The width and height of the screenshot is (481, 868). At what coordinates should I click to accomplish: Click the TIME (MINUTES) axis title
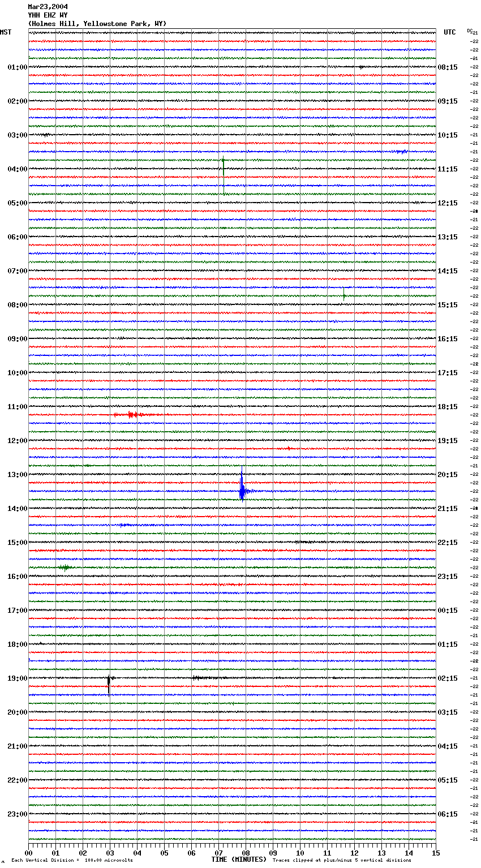[x=239, y=860]
